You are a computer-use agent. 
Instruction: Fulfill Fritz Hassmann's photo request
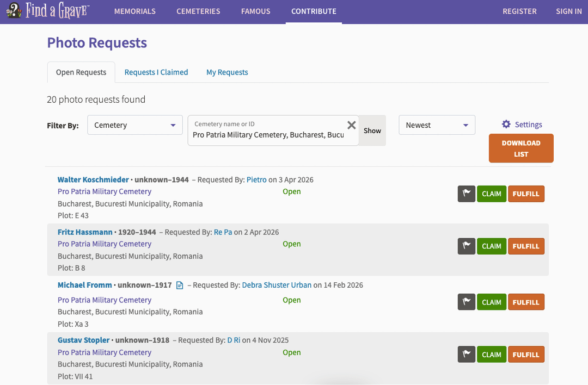[x=526, y=246]
